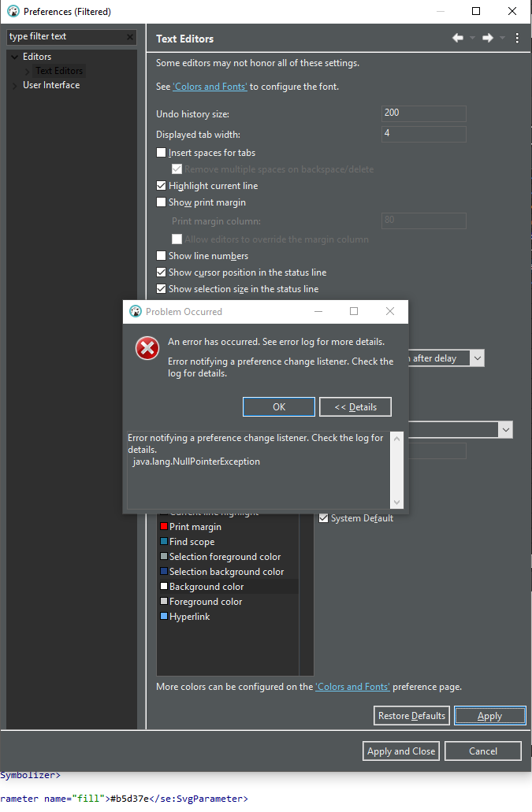Click the Preferences window title icon

pyautogui.click(x=13, y=11)
